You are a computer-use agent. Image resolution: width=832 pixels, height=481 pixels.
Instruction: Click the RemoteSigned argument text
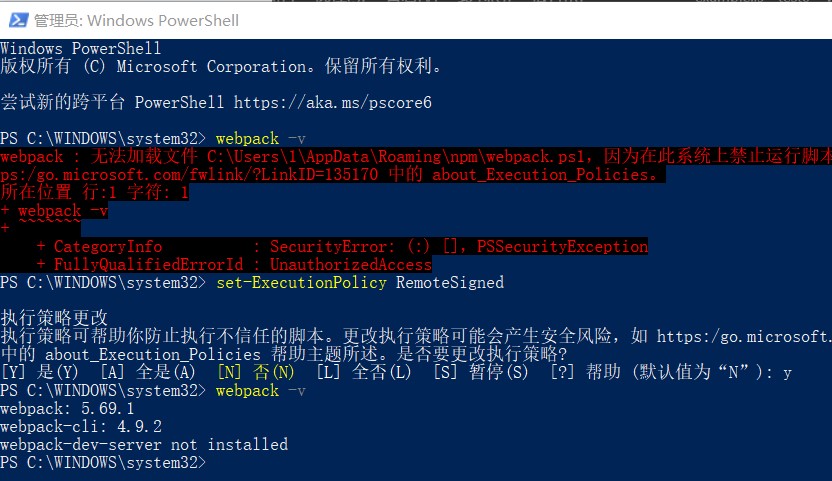(450, 282)
